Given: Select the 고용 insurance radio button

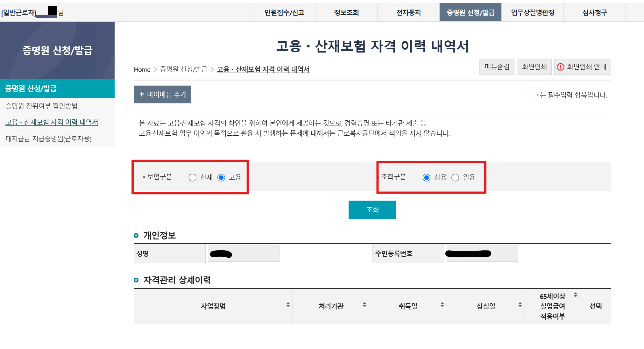Looking at the screenshot, I should click(221, 177).
